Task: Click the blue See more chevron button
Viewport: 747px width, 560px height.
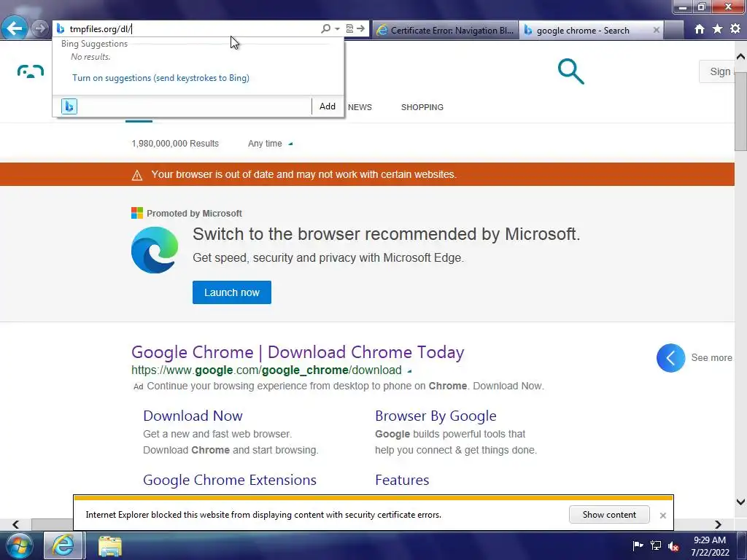Action: click(671, 357)
